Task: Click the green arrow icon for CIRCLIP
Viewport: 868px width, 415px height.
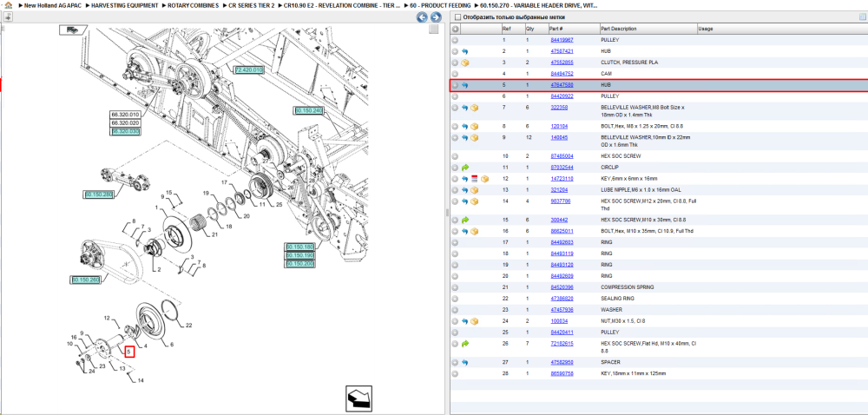Action: tap(465, 167)
